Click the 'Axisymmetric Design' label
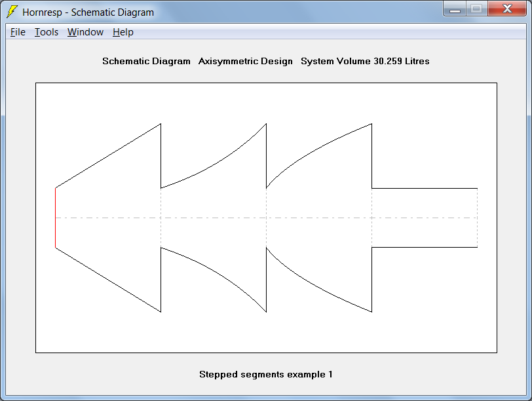The image size is (532, 401). pos(245,61)
